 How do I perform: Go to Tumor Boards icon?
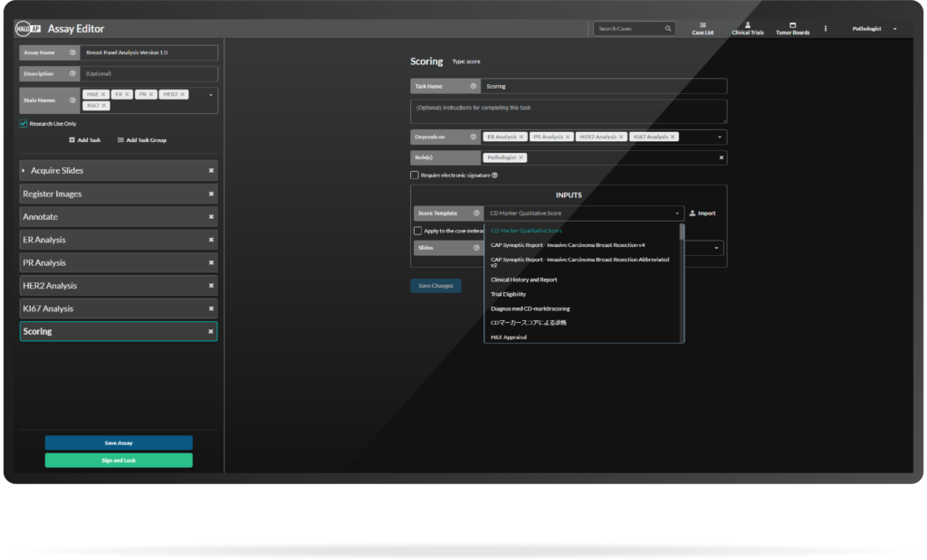792,25
